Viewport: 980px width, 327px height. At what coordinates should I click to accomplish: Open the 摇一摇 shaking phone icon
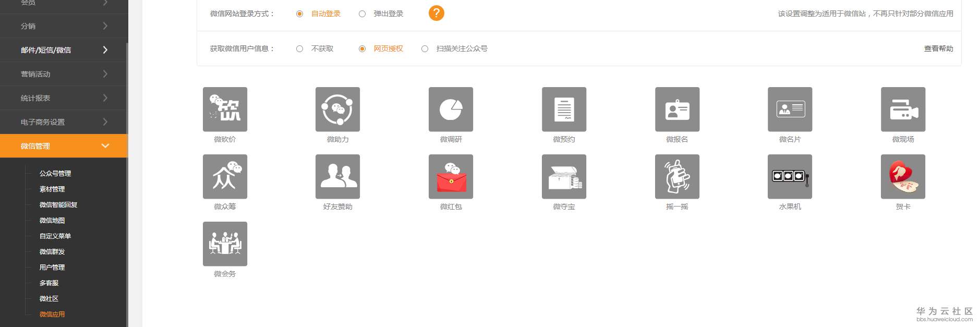tap(677, 176)
